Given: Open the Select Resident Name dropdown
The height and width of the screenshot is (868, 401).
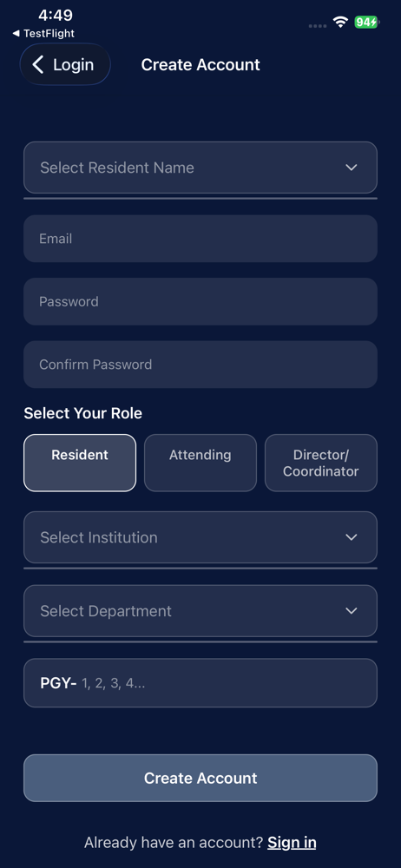Looking at the screenshot, I should (200, 168).
